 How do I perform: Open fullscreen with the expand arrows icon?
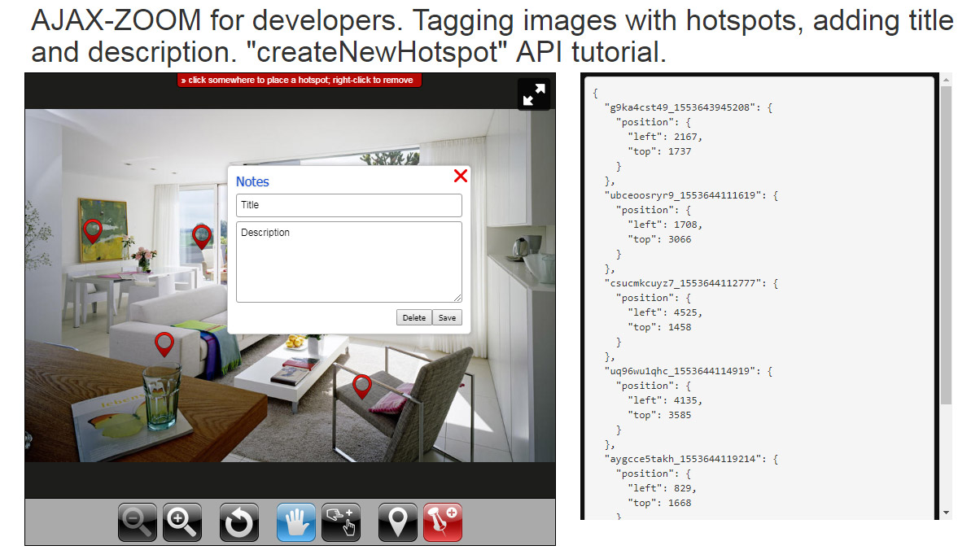(x=534, y=94)
